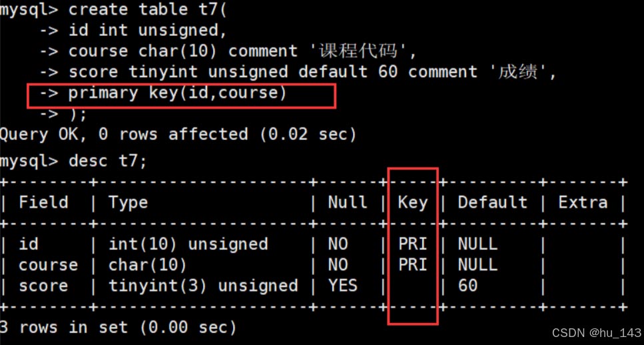Screen dimensions: 644x345
Task: Click the 'create table t7(' command line
Action: (x=113, y=9)
